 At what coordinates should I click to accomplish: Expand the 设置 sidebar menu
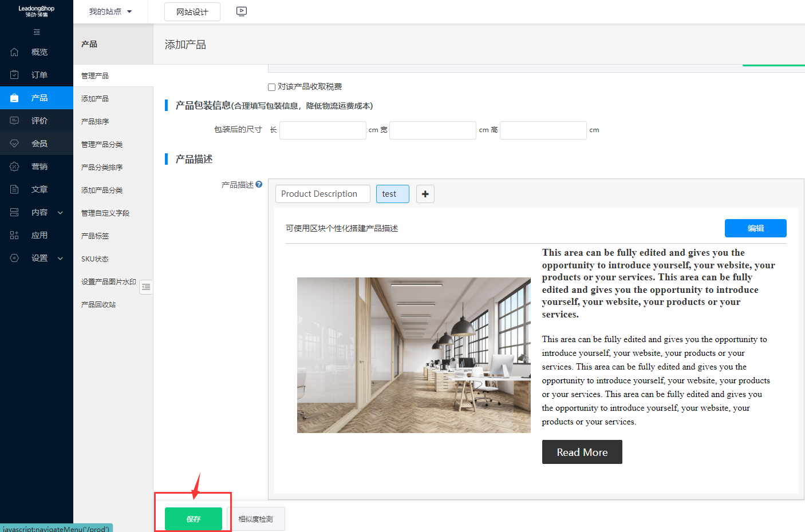point(60,258)
